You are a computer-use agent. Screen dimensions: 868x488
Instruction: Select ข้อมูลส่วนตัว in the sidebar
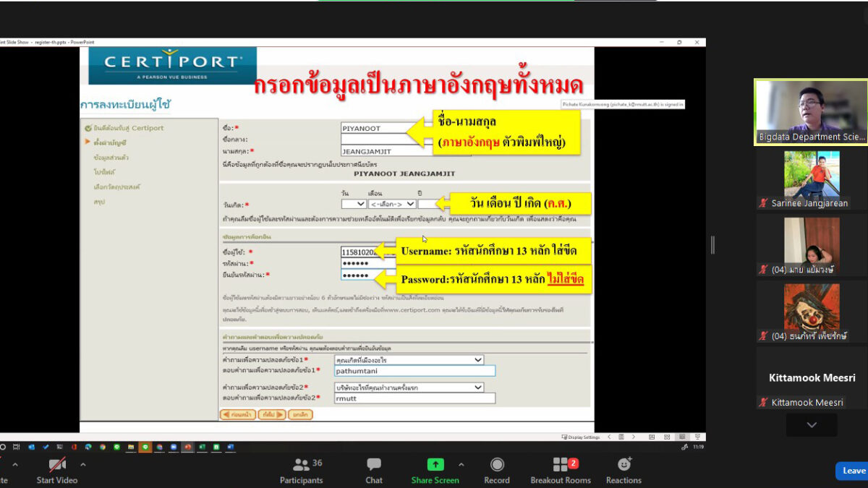(x=111, y=157)
